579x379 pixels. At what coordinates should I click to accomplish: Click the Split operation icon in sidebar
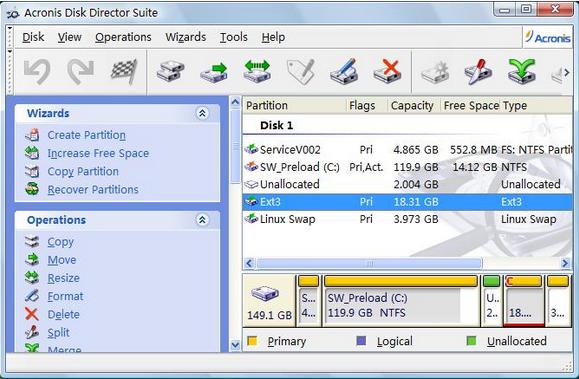[x=32, y=332]
